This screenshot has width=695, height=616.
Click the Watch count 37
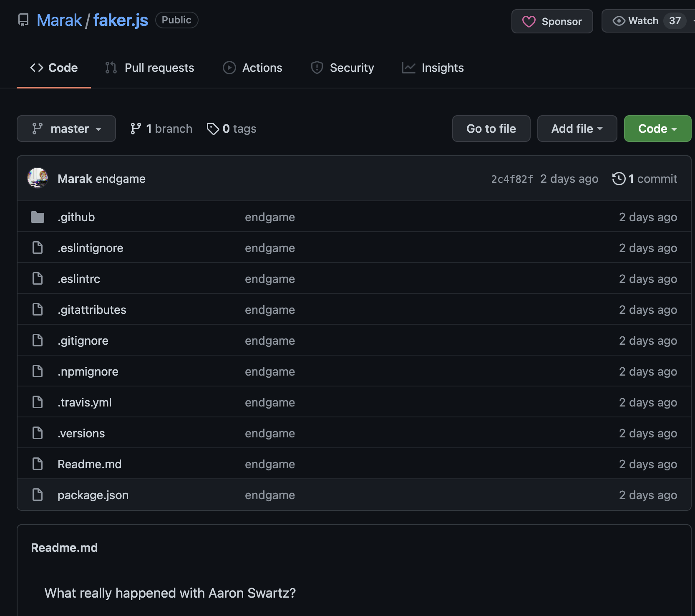click(x=675, y=21)
